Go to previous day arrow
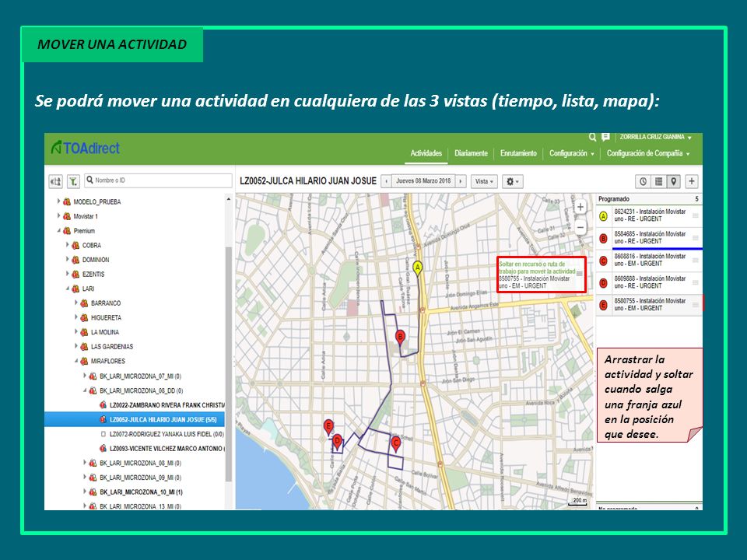Screen dimensions: 747x560 pos(387,181)
